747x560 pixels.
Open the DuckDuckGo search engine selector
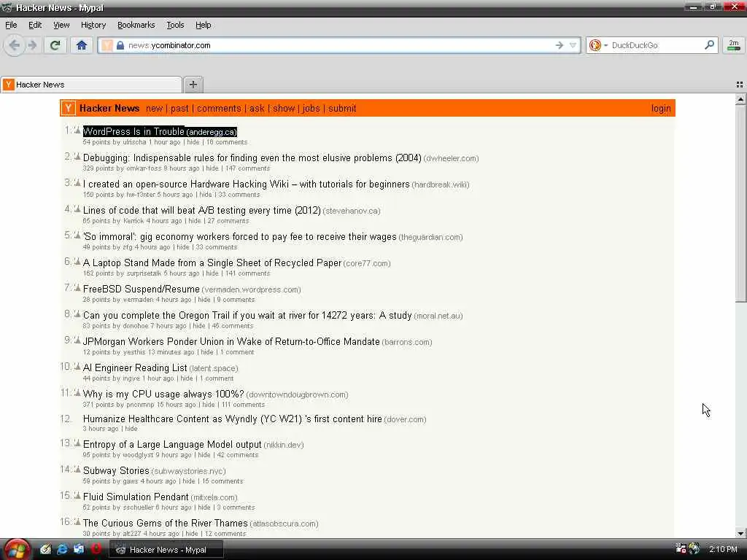coord(598,45)
